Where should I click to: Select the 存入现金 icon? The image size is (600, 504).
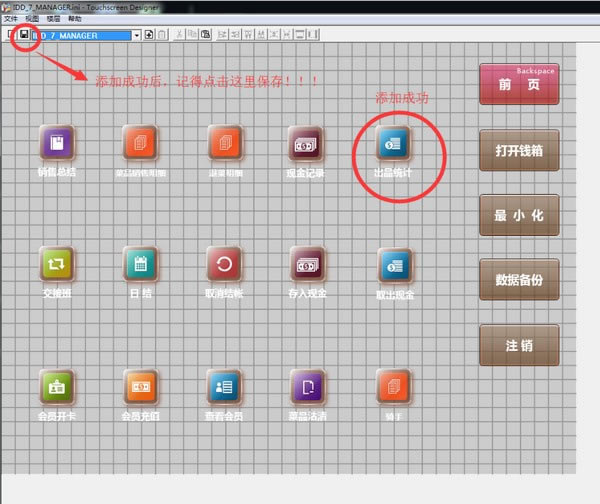click(x=307, y=265)
